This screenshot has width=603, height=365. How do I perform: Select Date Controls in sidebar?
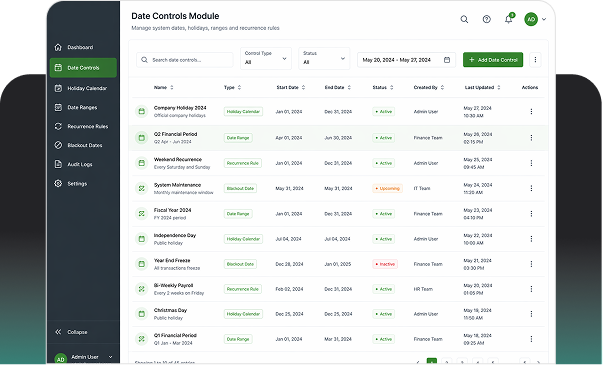point(83,68)
